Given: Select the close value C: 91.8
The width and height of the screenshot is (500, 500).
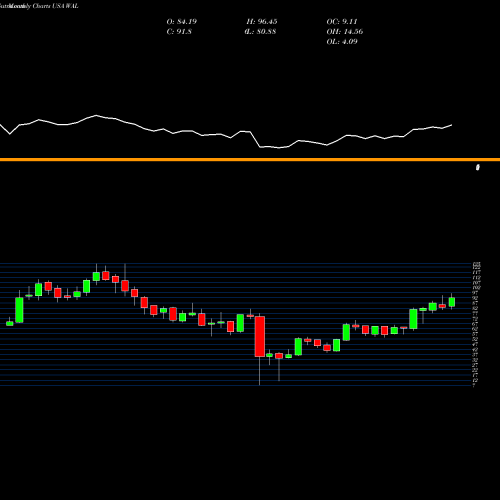Looking at the screenshot, I should (179, 32).
